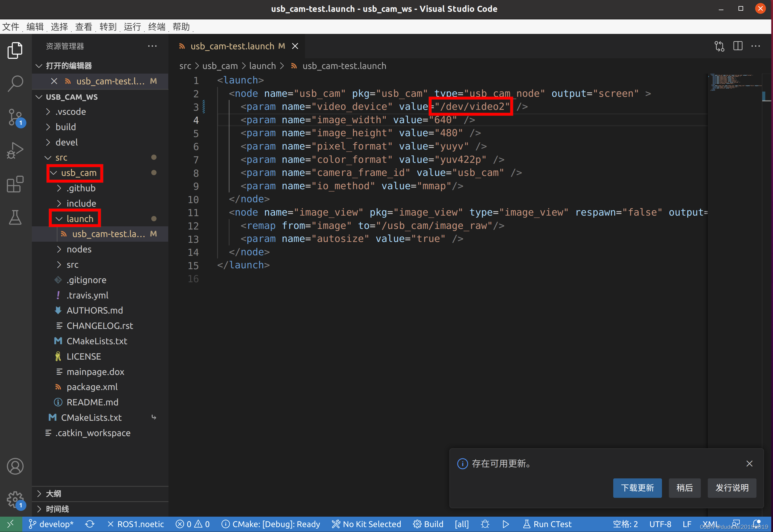Expand the include folder
The image size is (773, 532).
click(x=100, y=203)
